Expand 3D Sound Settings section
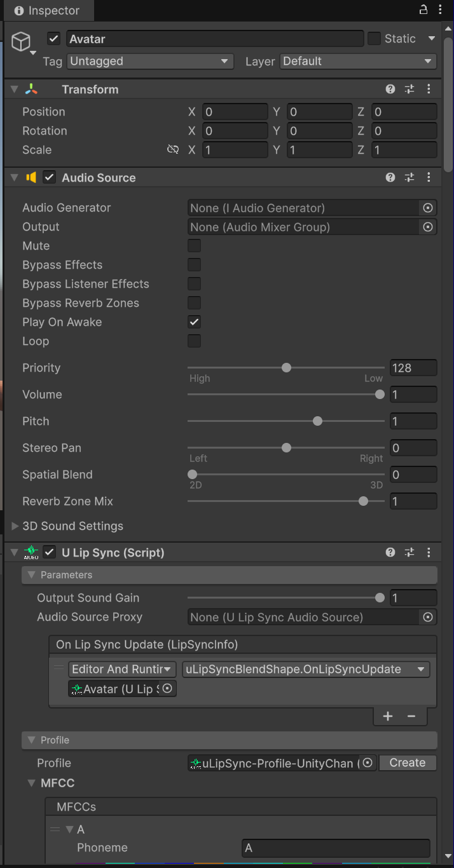This screenshot has height=868, width=454. pos(16,526)
